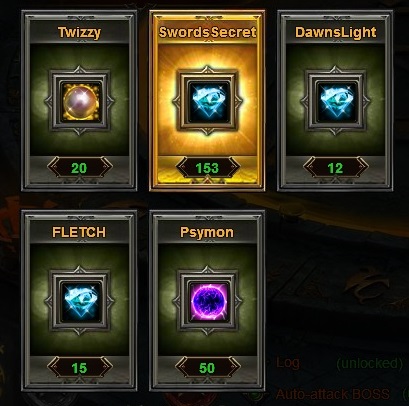
Task: Click the 153 roll value badge
Action: (207, 168)
